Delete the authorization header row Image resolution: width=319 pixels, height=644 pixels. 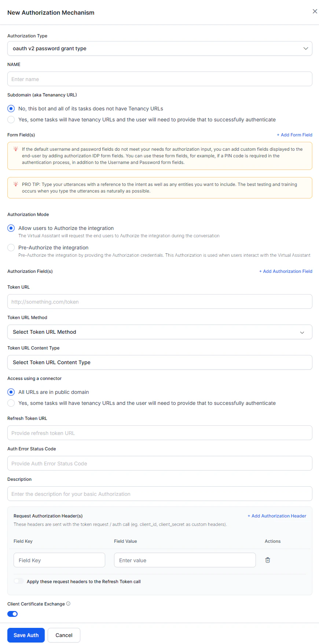click(268, 560)
